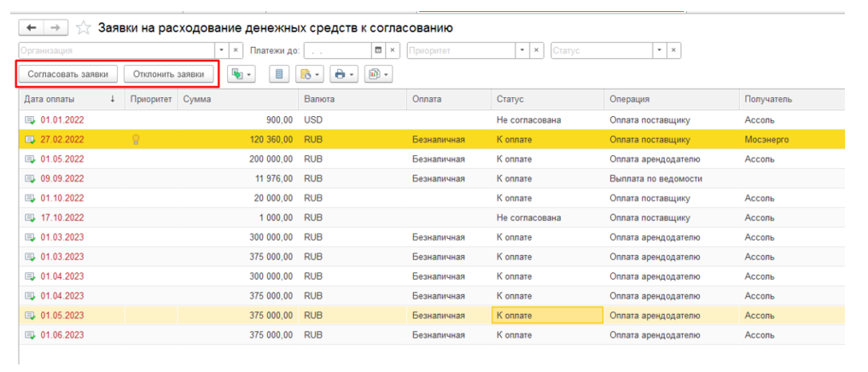Click document icon of row 01.06.2023
868x372 pixels.
point(29,335)
